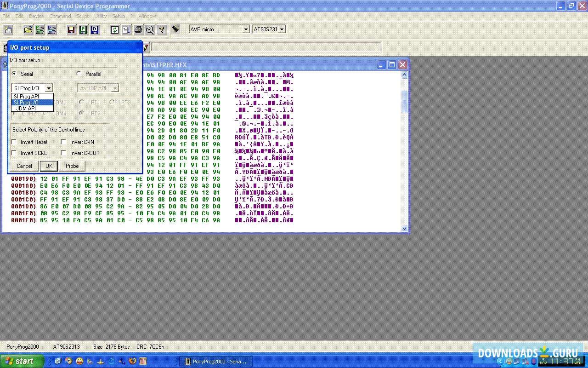Open the File menu
This screenshot has height=368, width=588.
[x=6, y=16]
